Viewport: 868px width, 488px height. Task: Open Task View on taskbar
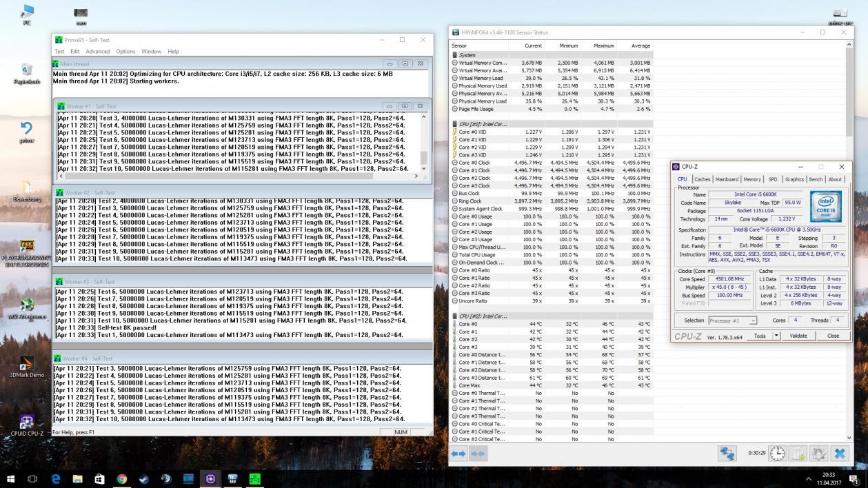32,478
